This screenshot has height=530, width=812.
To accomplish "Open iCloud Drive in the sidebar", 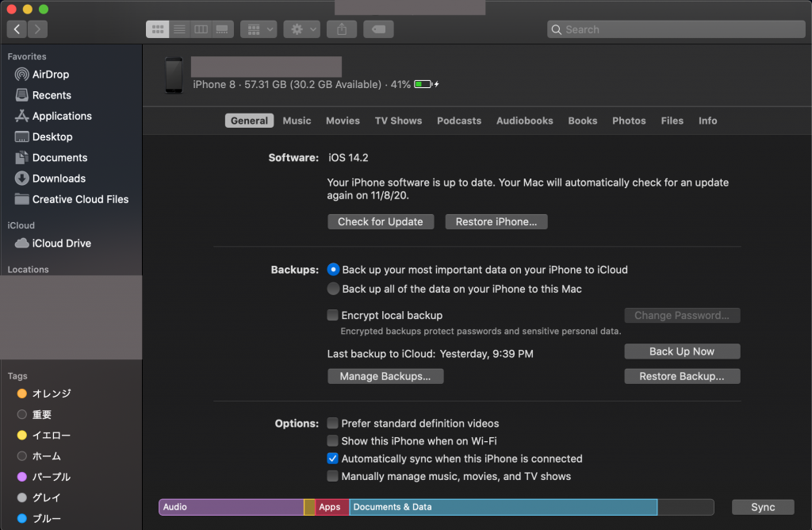I will click(x=53, y=243).
